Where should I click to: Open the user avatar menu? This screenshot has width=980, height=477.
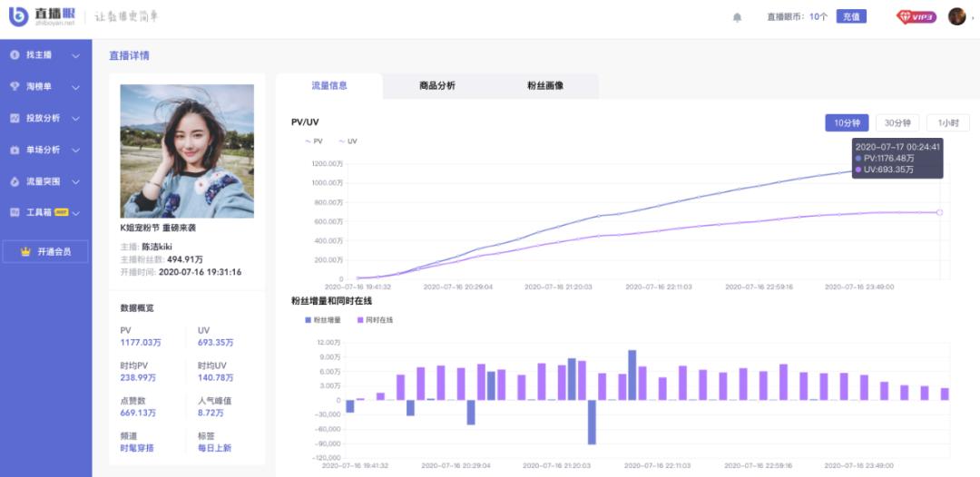pos(956,17)
